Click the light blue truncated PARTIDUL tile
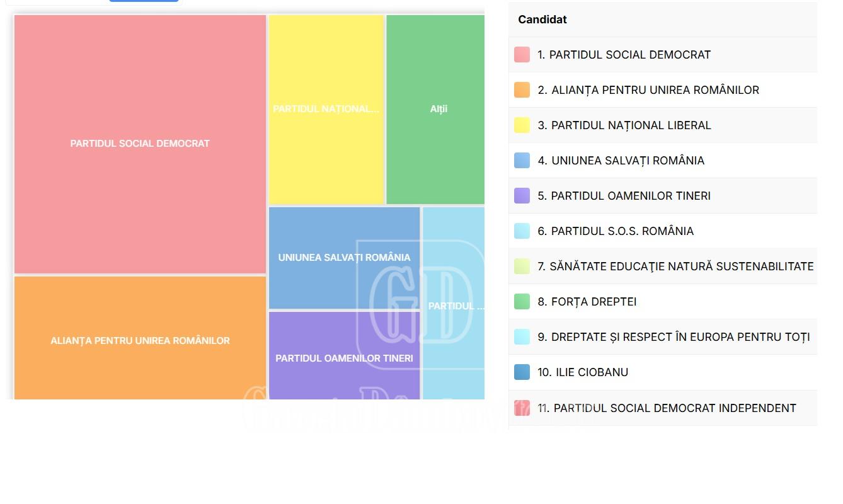The width and height of the screenshot is (843, 504). [x=454, y=303]
